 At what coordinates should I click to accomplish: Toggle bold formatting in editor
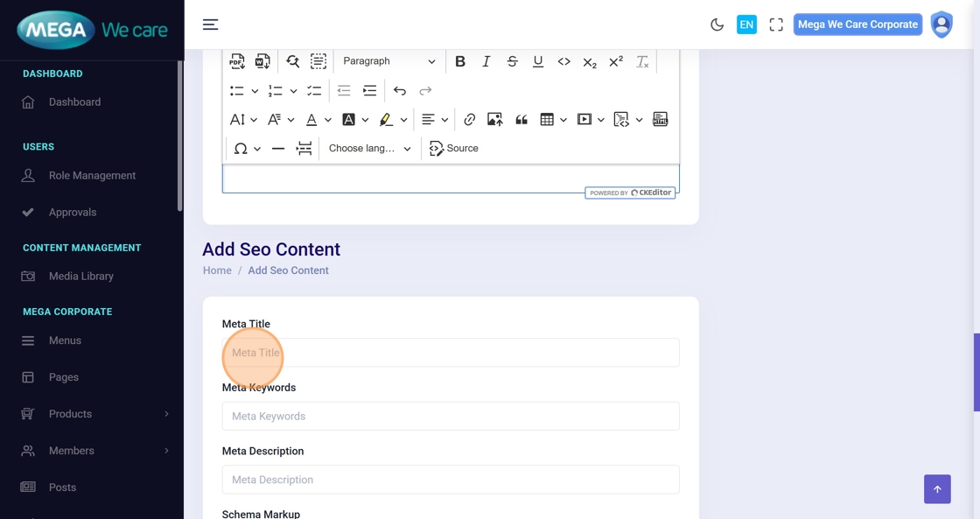tap(460, 61)
